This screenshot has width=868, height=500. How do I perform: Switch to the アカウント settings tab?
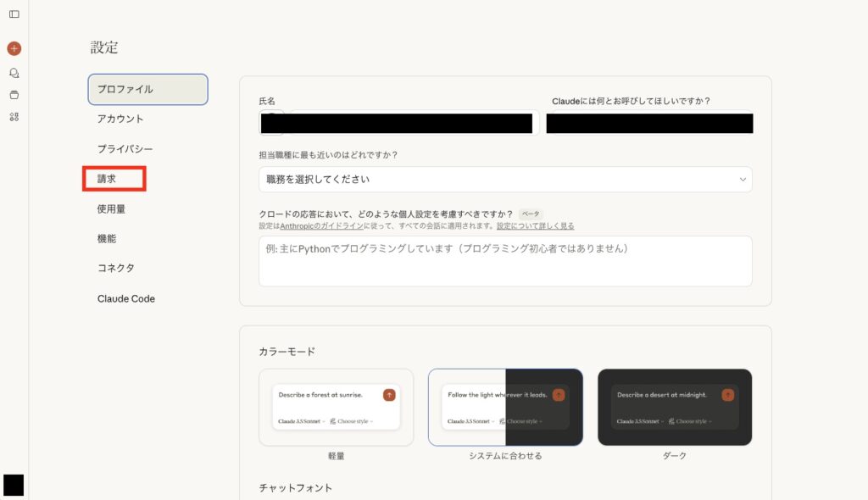pyautogui.click(x=120, y=119)
